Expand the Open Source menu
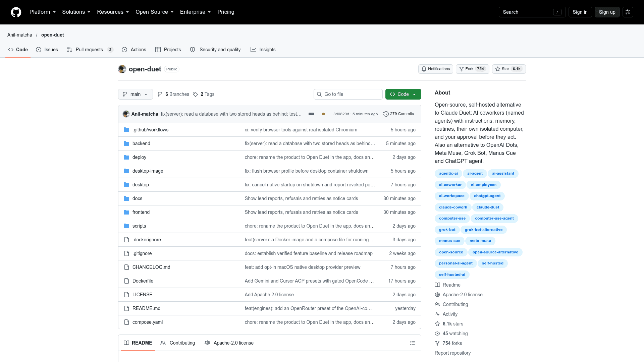Screen dimensions: 644x362 154,12
